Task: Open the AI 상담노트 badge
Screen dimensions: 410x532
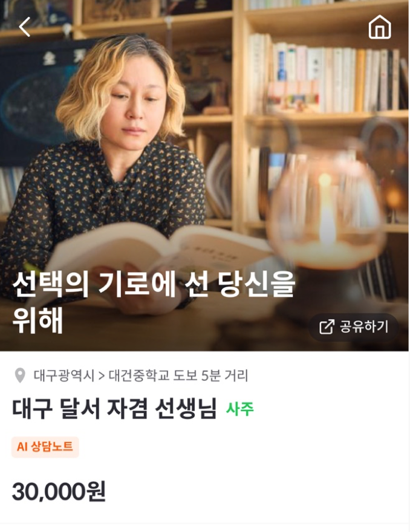Action: pyautogui.click(x=45, y=447)
